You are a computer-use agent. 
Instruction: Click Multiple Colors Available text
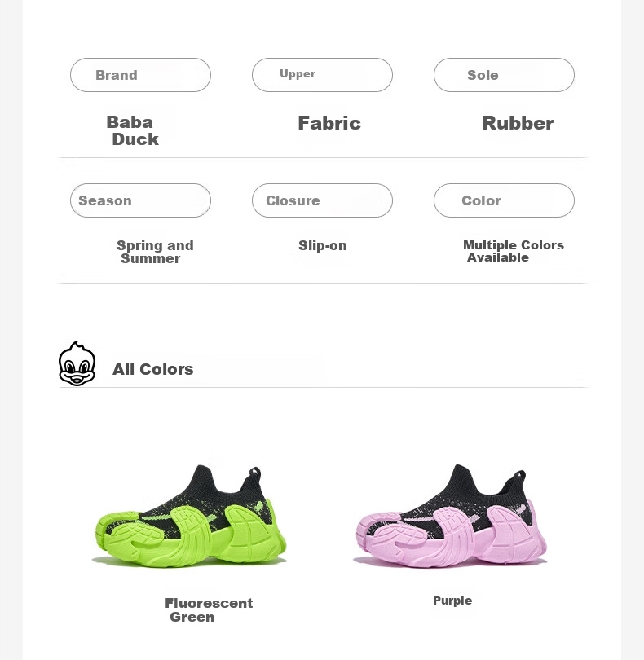tap(514, 251)
